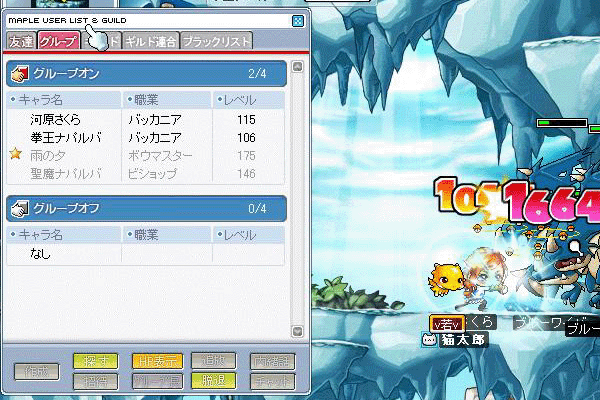
Task: Sort by キャラ名 column header
Action: 62,100
